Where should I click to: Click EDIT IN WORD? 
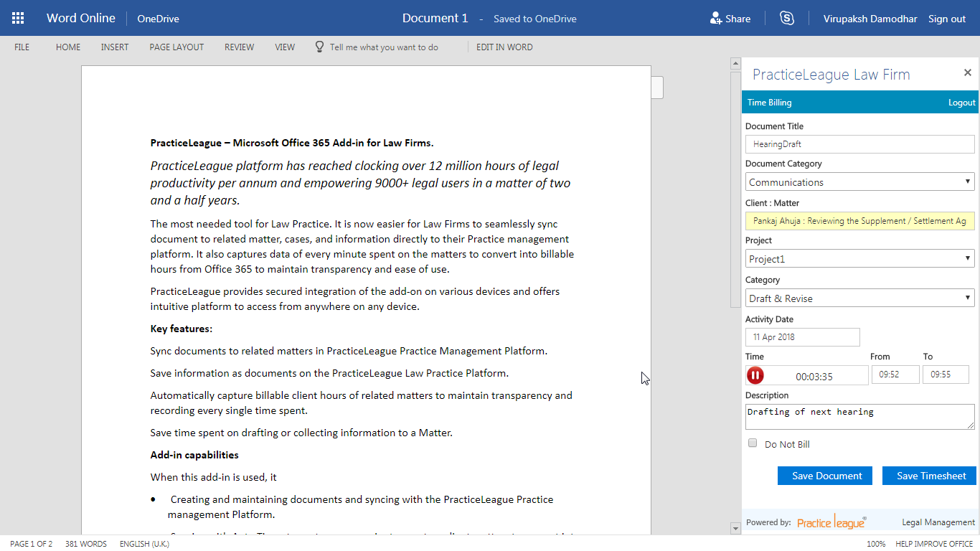coord(504,47)
